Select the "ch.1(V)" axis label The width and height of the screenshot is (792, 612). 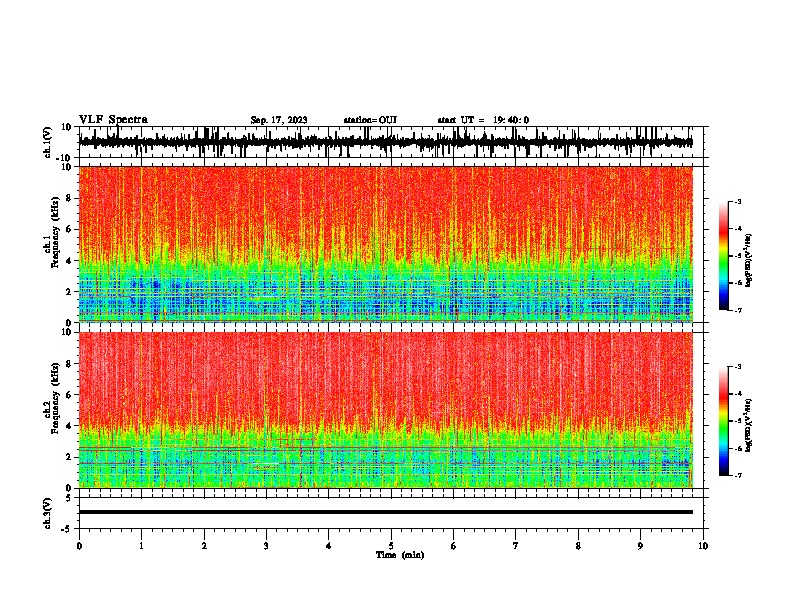[48, 142]
